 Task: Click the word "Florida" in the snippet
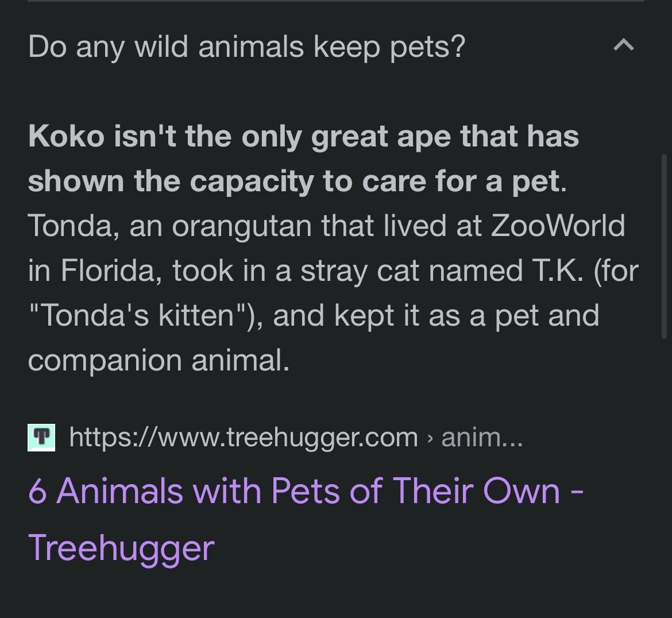coord(109,271)
